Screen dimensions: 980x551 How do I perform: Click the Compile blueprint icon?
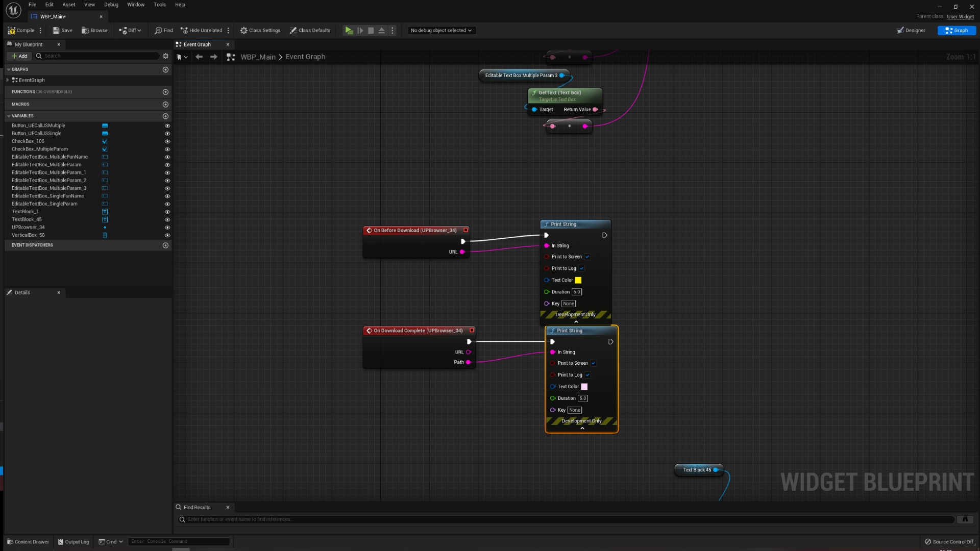(x=12, y=31)
